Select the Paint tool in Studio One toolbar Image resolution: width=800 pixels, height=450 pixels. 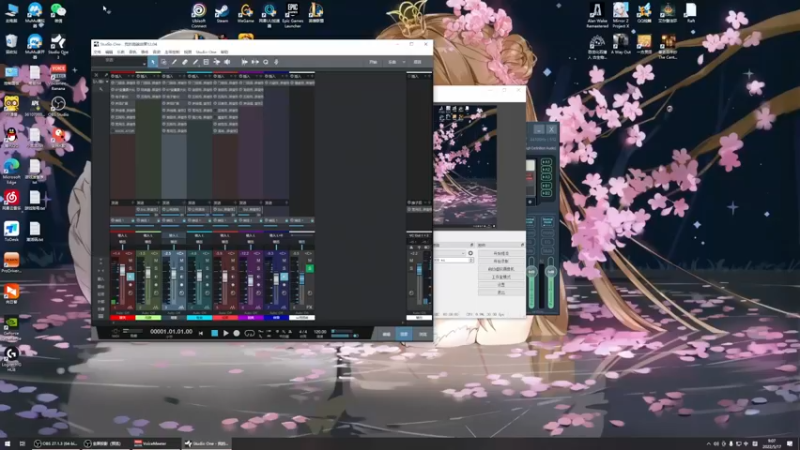[x=195, y=62]
